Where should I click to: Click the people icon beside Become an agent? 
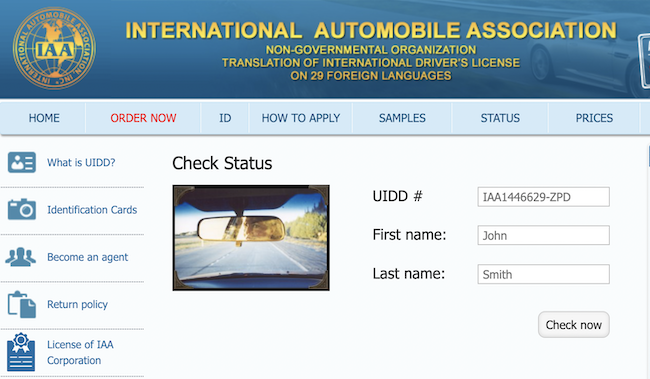[20, 257]
